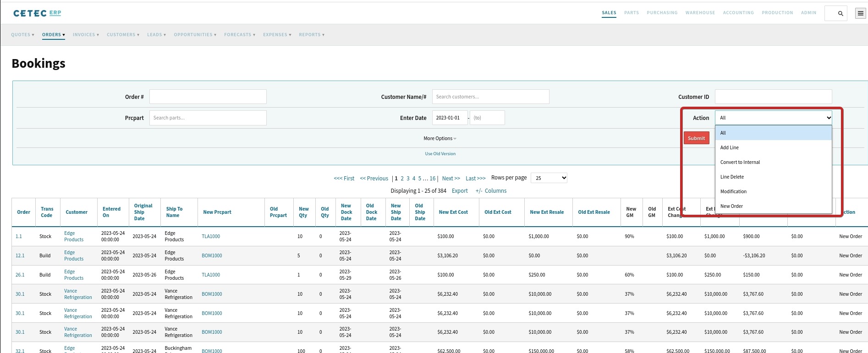Focus the Customer ID input field
The width and height of the screenshot is (868, 353).
click(x=774, y=97)
